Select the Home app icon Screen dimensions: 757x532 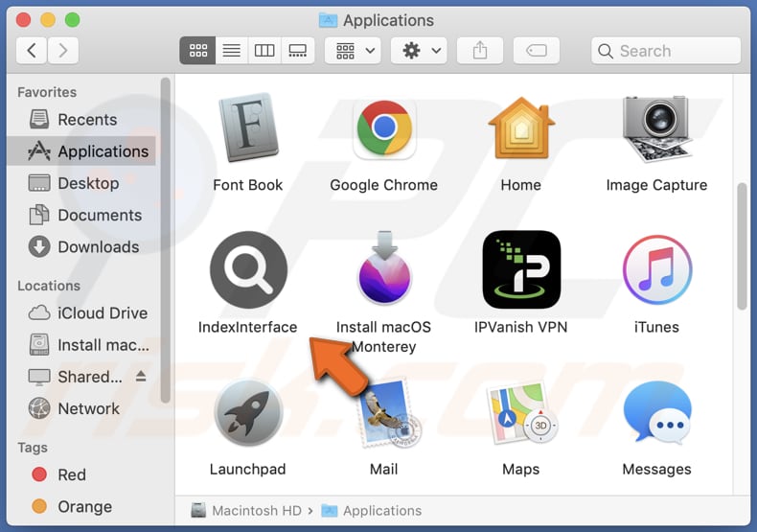point(521,128)
